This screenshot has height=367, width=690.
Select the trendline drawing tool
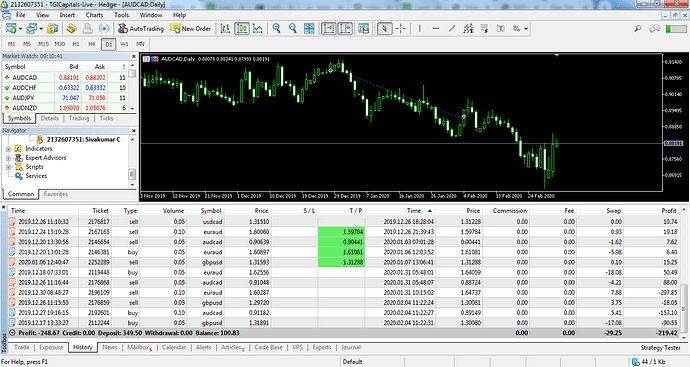[452, 29]
